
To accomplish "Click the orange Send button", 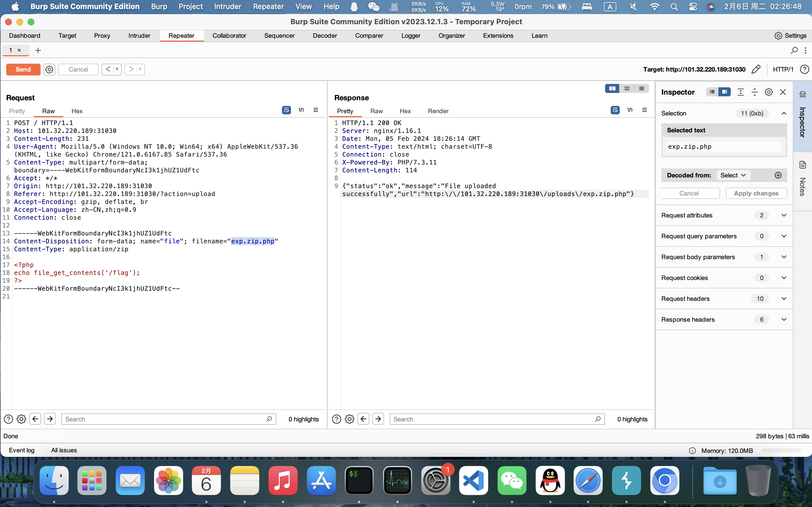I will pyautogui.click(x=23, y=69).
